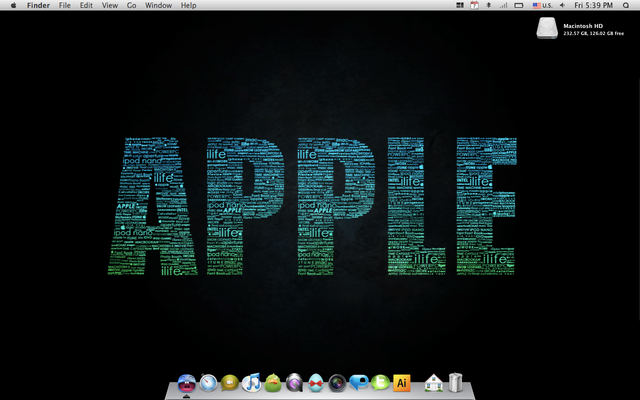Screen dimensions: 640x400
Task: Click the Fri 5:39 PM clock
Action: pyautogui.click(x=595, y=6)
